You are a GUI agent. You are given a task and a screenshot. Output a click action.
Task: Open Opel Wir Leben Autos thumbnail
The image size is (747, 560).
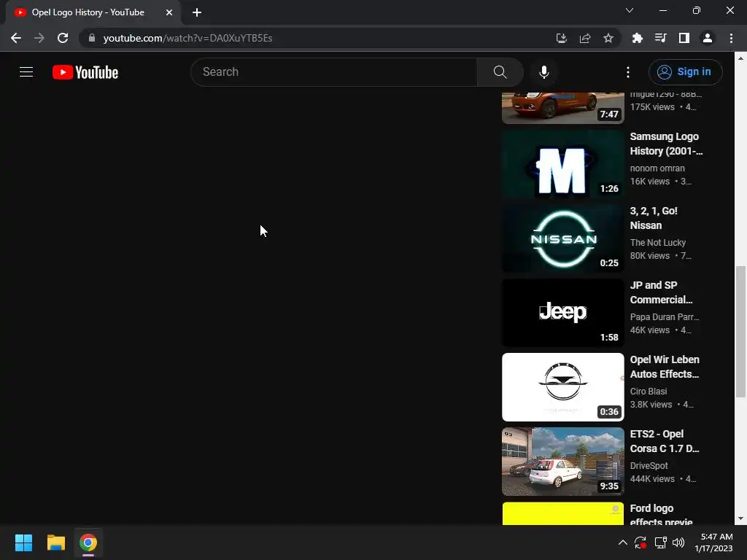tap(562, 387)
